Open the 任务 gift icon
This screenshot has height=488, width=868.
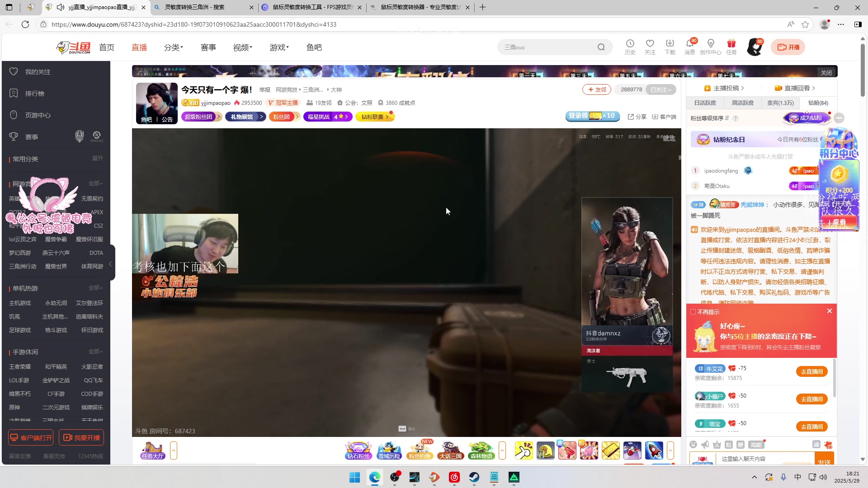(731, 47)
